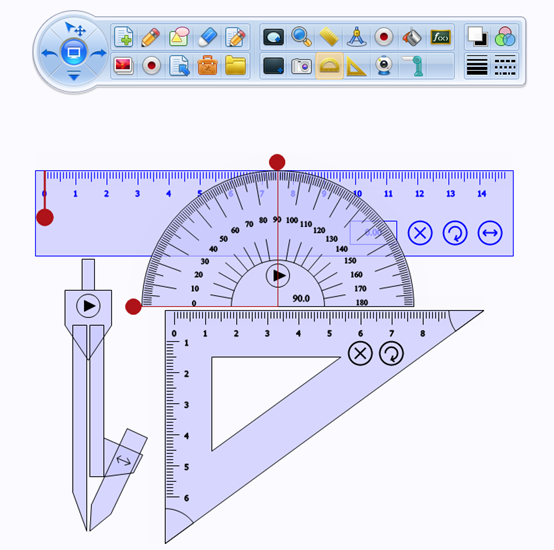This screenshot has width=554, height=550.
Task: Add a new page
Action: coord(124,37)
